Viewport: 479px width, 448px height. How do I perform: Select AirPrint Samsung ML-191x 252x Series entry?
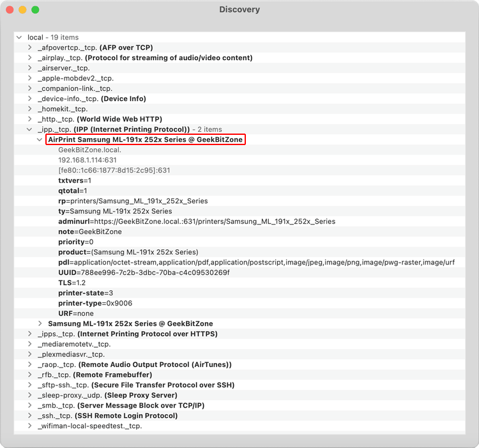coord(146,140)
